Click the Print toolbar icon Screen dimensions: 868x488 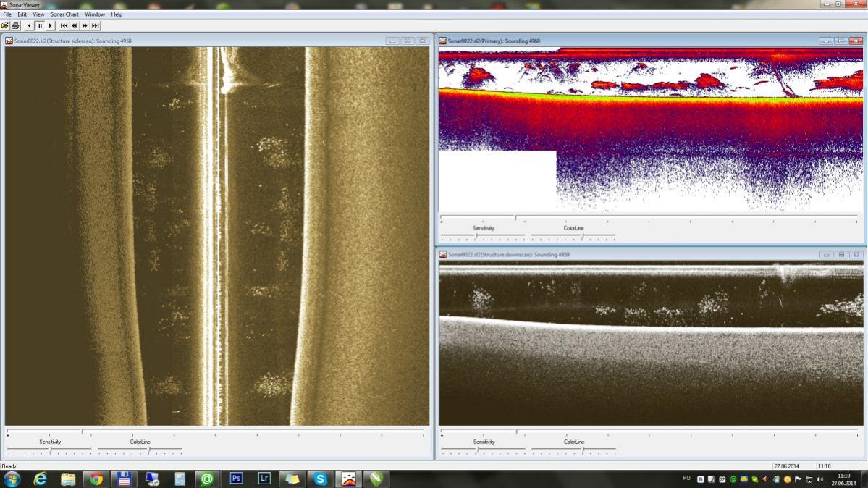15,25
